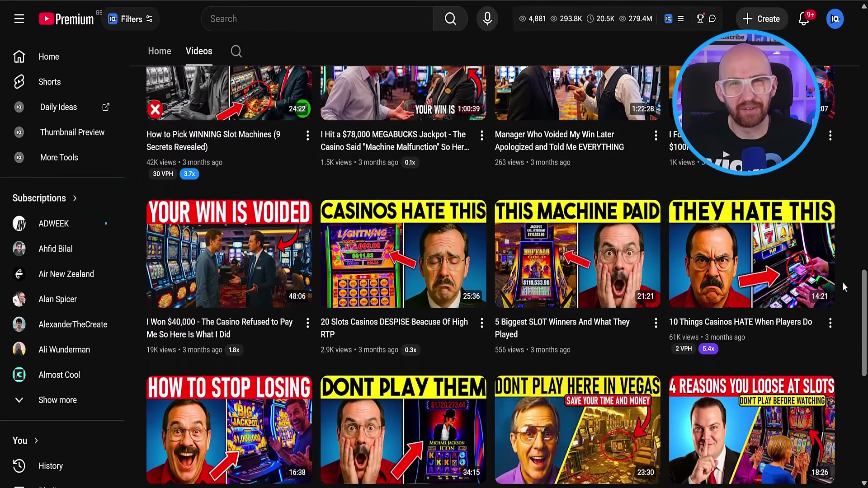The width and height of the screenshot is (868, 488).
Task: Open THIS MACHINE PAID thumbnail
Action: tap(577, 253)
